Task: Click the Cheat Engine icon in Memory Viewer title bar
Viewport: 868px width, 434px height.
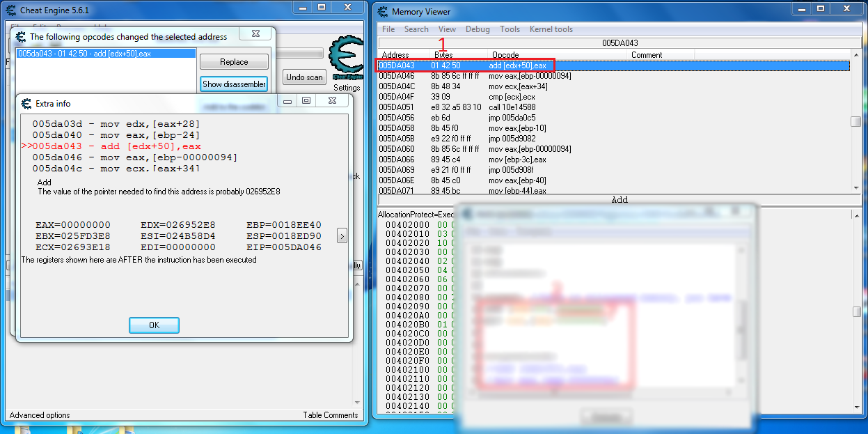Action: [382, 12]
